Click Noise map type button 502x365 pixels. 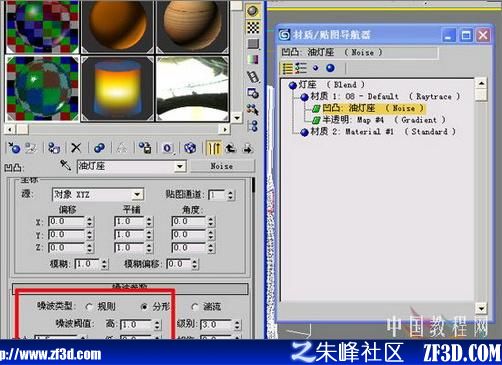[222, 166]
